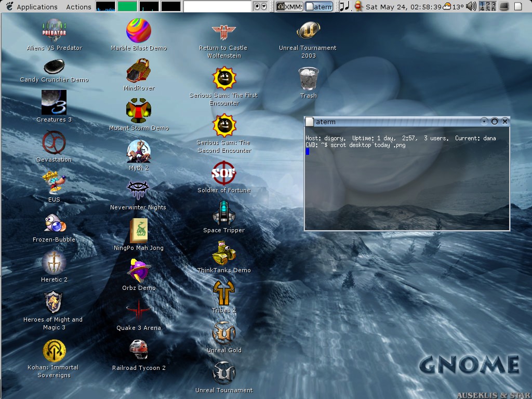Select the Trash can icon
This screenshot has width=532, height=399.
(x=309, y=78)
